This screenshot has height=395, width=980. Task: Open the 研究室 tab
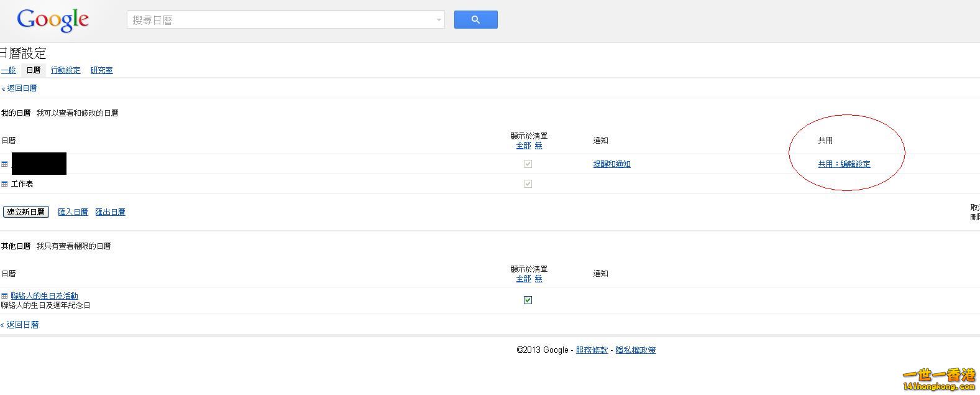pyautogui.click(x=101, y=70)
